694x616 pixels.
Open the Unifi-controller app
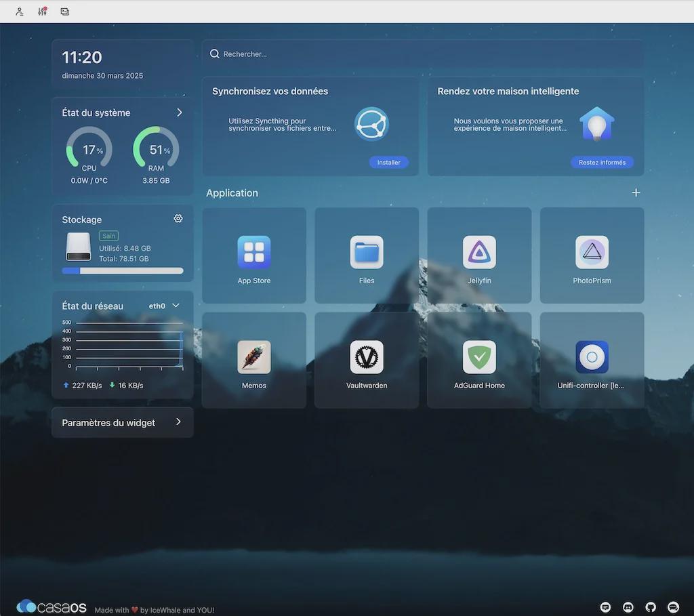592,358
